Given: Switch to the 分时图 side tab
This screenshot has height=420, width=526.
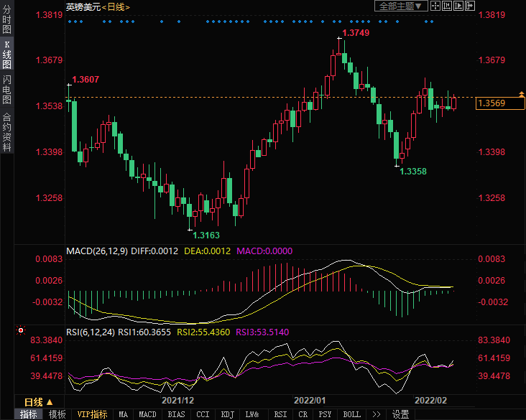Looking at the screenshot, I should click(6, 22).
